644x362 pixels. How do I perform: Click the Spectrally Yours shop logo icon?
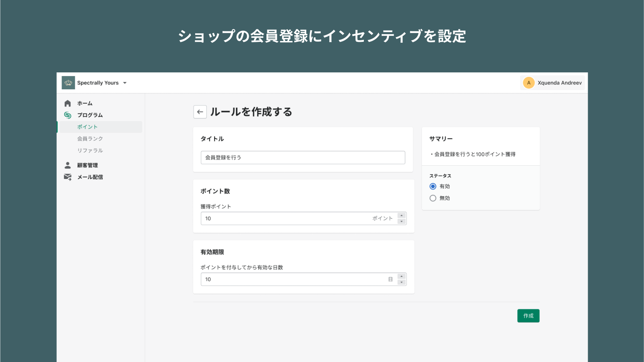tap(68, 83)
